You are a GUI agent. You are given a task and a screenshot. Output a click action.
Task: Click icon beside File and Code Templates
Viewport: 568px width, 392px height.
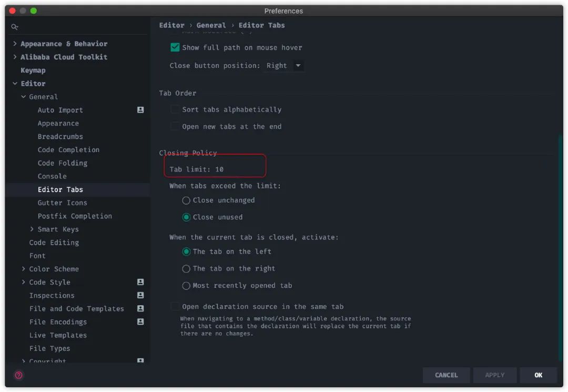(x=140, y=308)
